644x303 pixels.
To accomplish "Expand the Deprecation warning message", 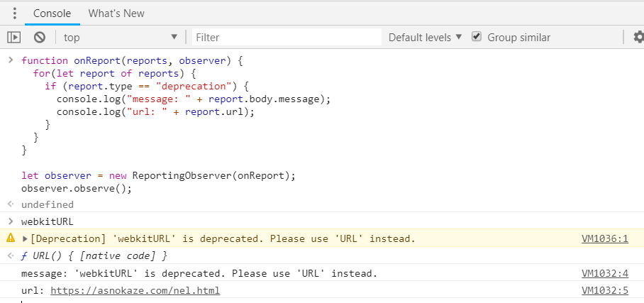I will tap(26, 238).
